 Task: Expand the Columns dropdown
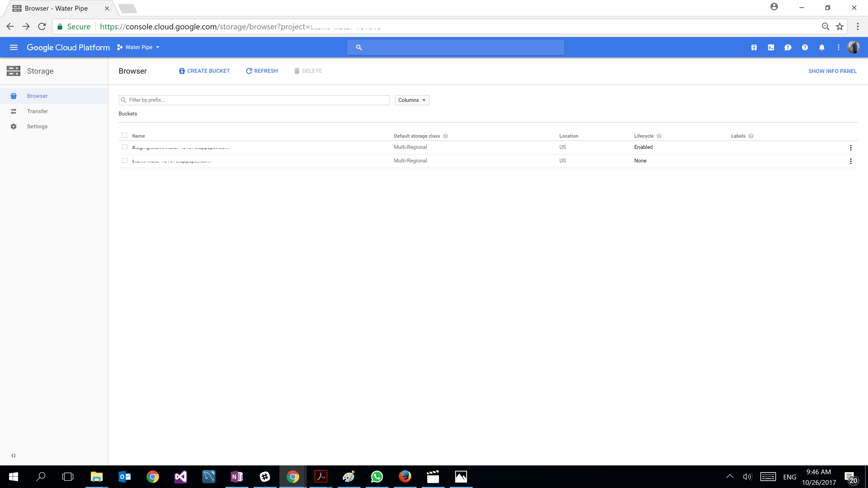pos(412,100)
